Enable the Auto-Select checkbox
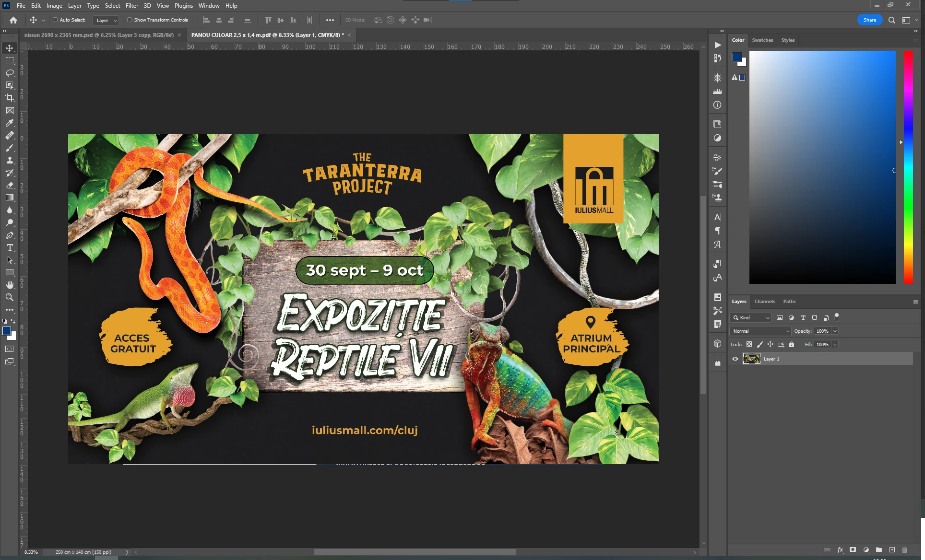Screen dimensions: 925x560 [x=55, y=20]
